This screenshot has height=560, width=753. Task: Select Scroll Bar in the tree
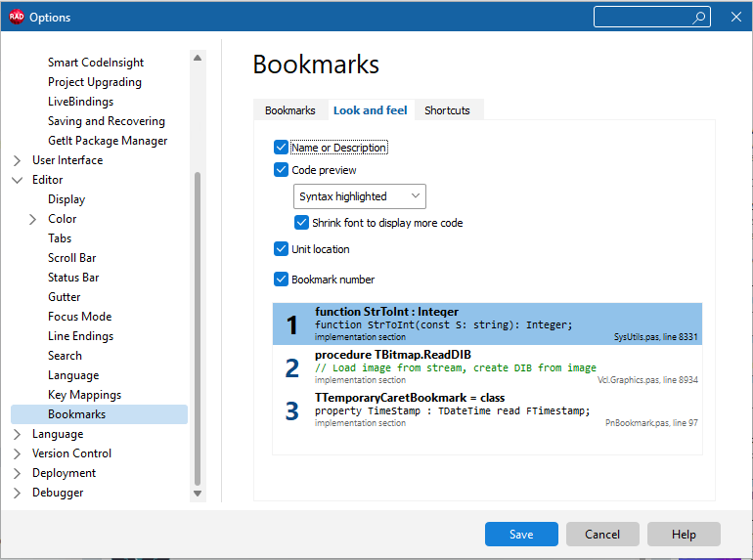coord(71,258)
